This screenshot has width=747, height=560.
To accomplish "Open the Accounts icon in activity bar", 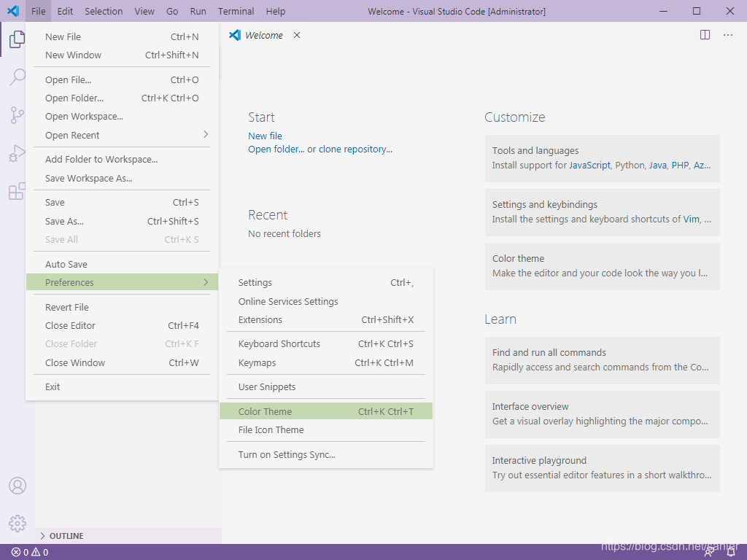I will tap(18, 486).
